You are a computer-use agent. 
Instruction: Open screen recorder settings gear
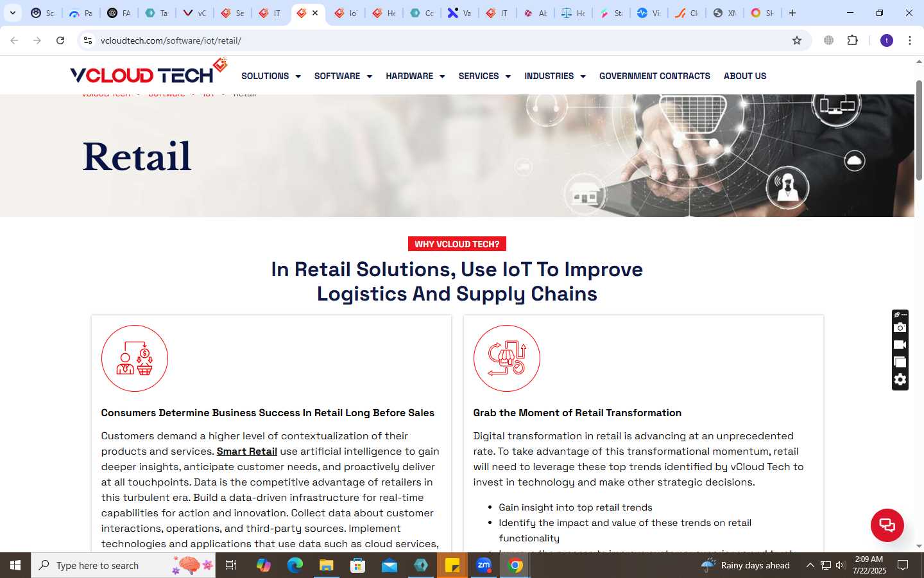900,380
